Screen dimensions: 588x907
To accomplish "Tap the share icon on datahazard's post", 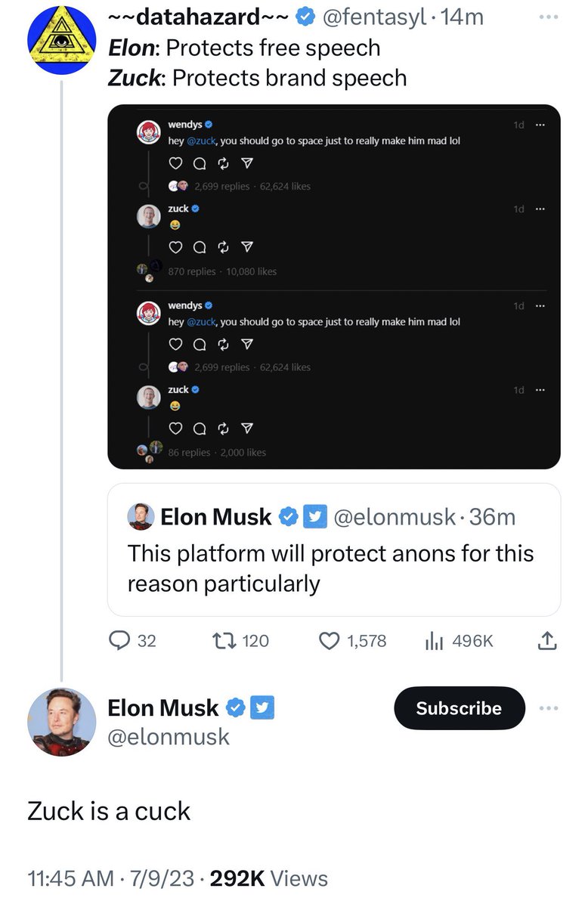I will [547, 641].
